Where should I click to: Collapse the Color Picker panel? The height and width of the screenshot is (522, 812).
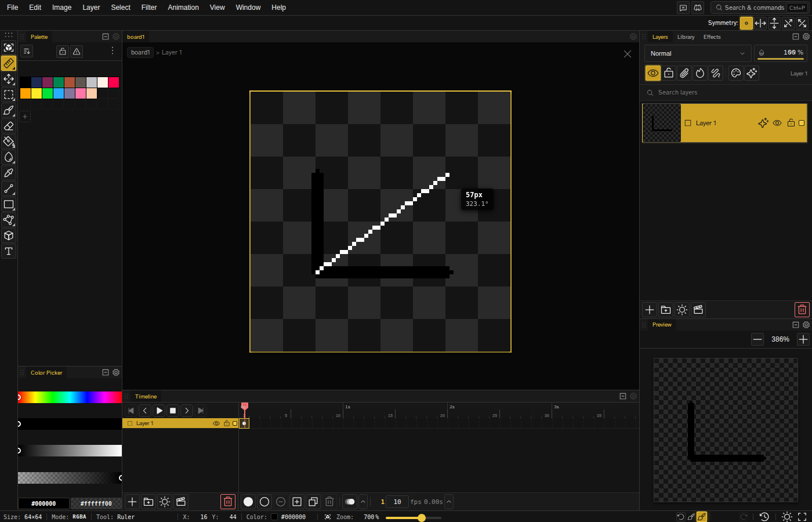coord(106,372)
